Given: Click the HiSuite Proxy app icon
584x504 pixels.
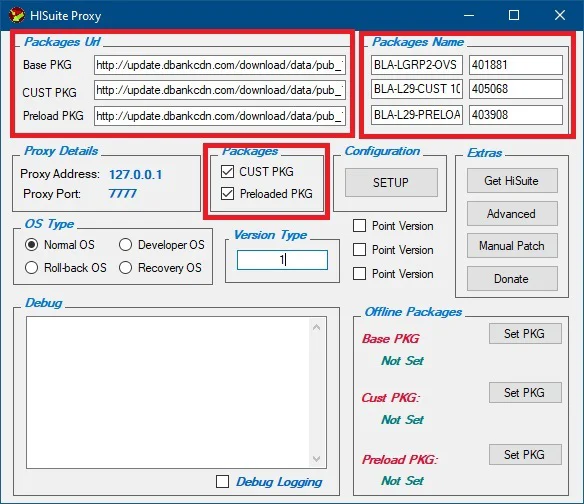Looking at the screenshot, I should coord(16,15).
